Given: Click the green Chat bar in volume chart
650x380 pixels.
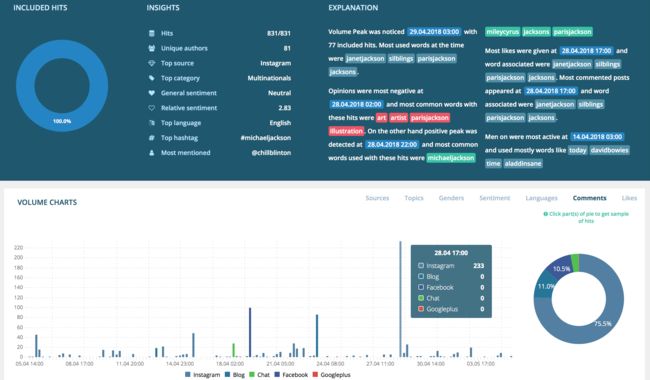Looking at the screenshot, I should tap(233, 350).
